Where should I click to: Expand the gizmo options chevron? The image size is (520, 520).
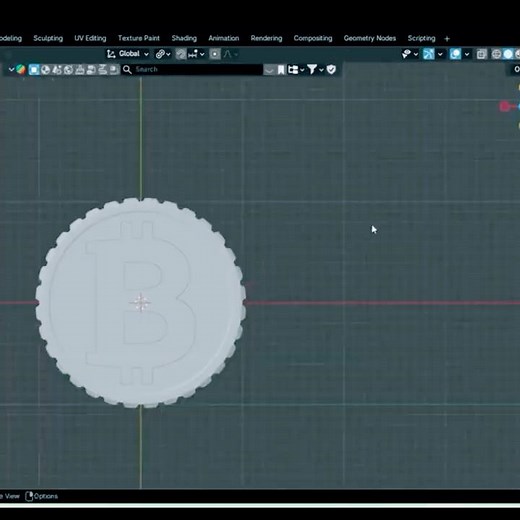click(440, 54)
